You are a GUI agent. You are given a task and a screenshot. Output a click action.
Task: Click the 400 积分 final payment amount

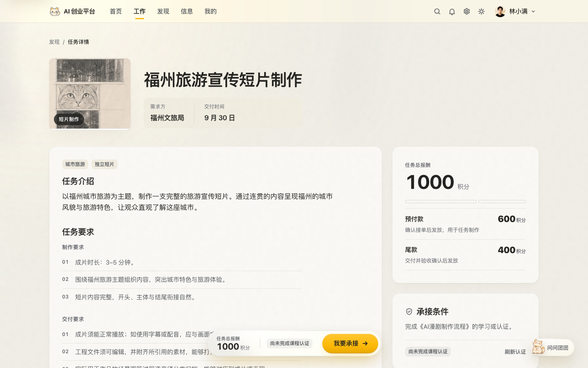tap(512, 250)
